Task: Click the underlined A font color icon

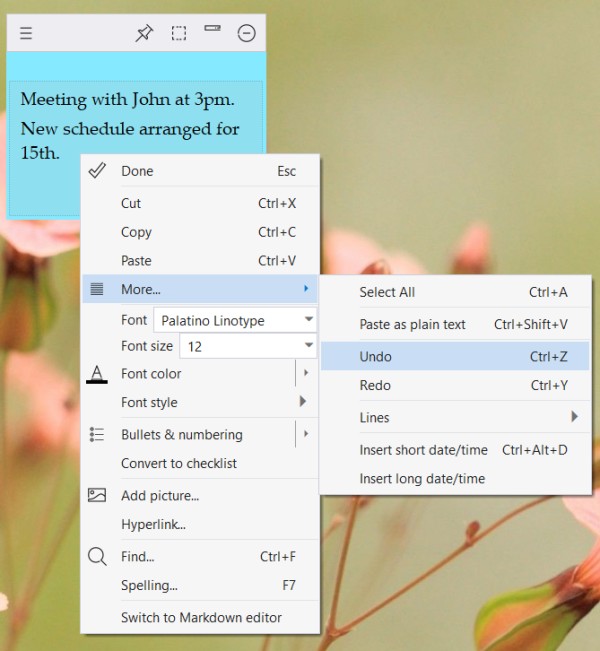Action: point(97,374)
